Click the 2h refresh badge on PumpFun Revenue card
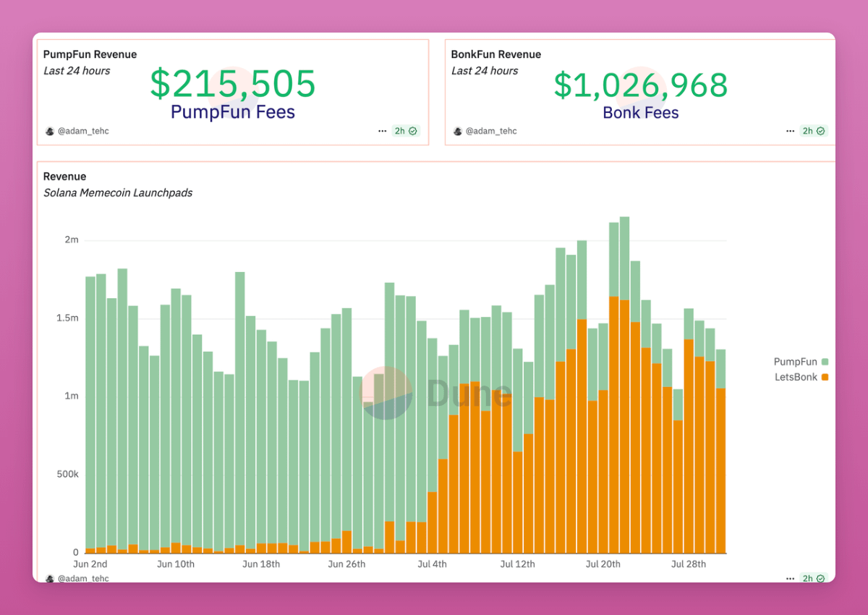 click(406, 131)
